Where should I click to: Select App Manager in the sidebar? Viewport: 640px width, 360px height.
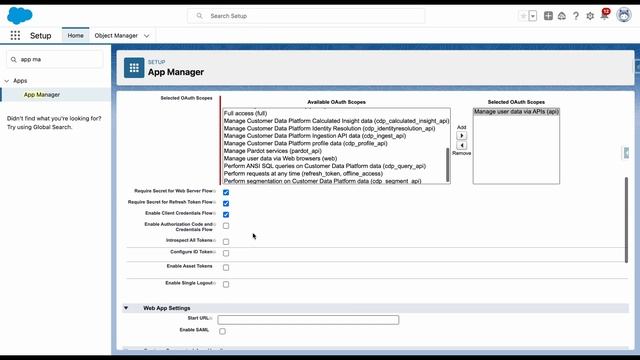pos(42,94)
